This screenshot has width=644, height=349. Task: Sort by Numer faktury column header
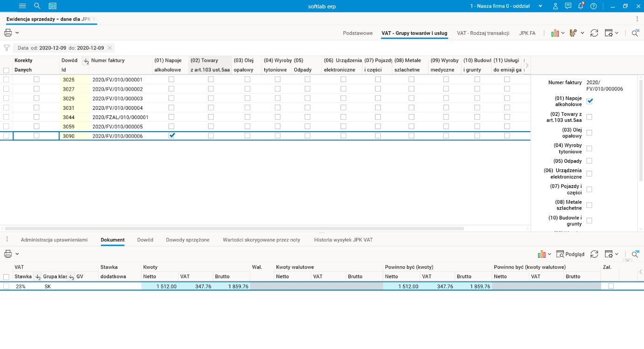pos(108,60)
